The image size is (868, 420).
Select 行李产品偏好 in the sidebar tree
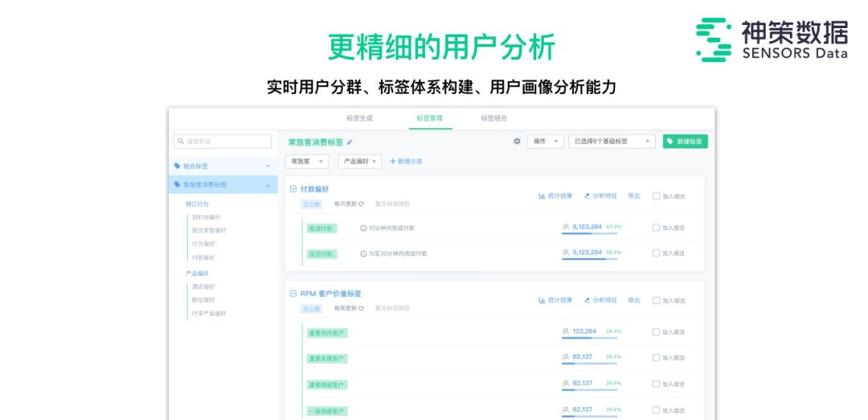coord(209,313)
